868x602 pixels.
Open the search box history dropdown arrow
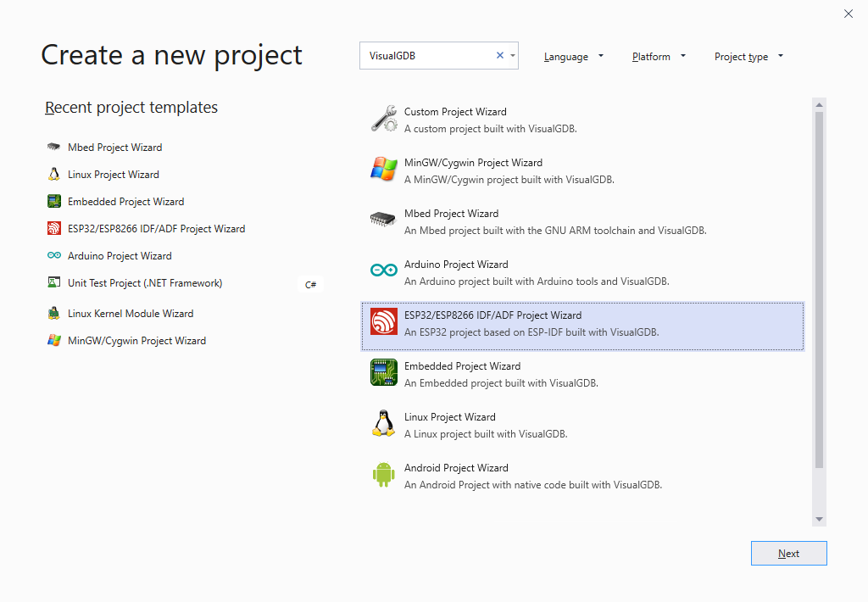(x=513, y=55)
